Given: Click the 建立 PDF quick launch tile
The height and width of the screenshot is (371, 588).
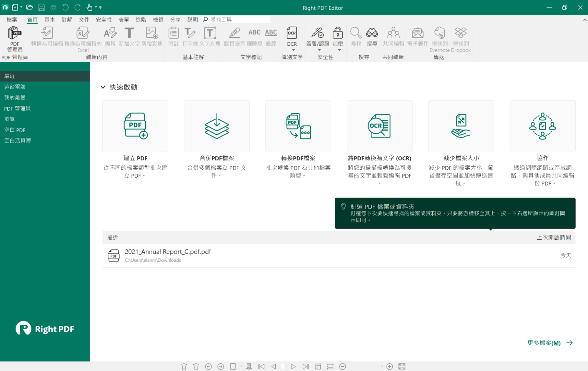Looking at the screenshot, I should [x=135, y=126].
